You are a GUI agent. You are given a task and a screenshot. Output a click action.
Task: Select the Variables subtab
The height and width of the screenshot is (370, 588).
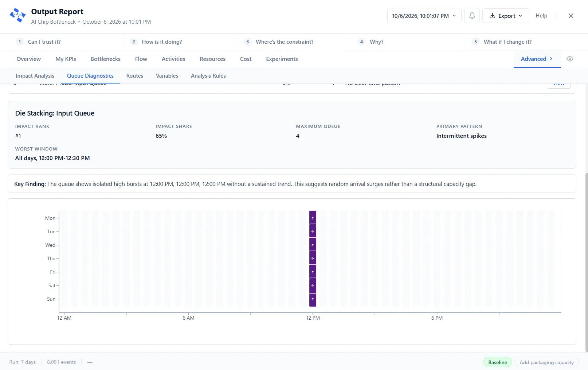coord(167,76)
